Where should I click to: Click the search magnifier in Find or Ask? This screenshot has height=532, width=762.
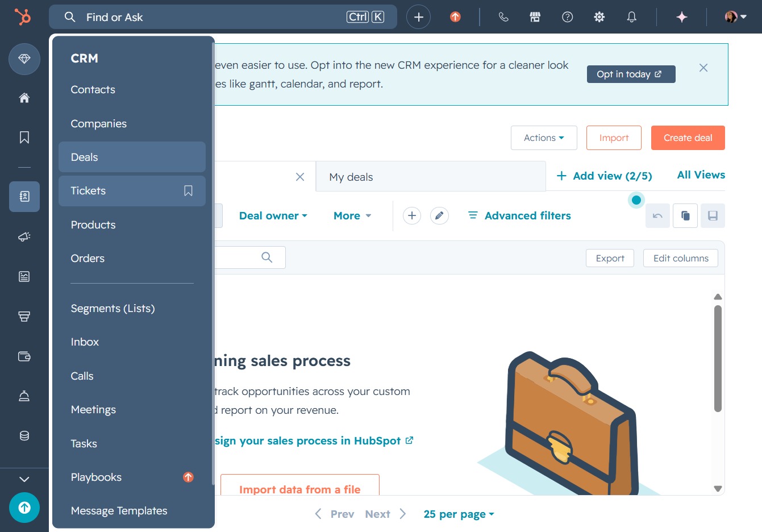(x=70, y=17)
